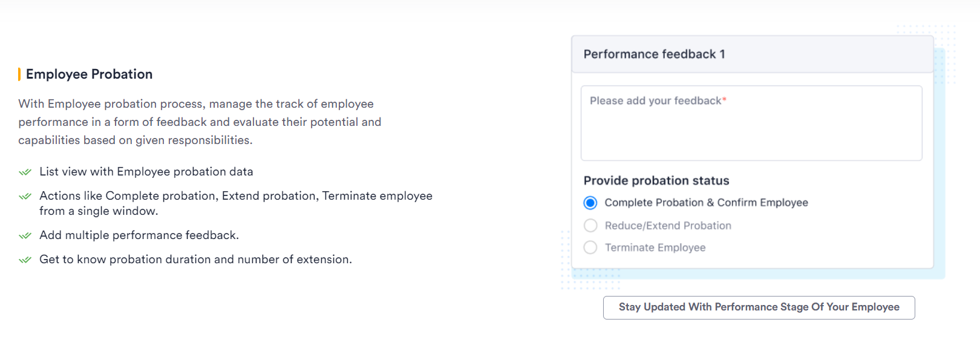Screen dimensions: 980x351
Task: Click the checkmark icon beside Actions like Complete probation
Action: point(25,196)
